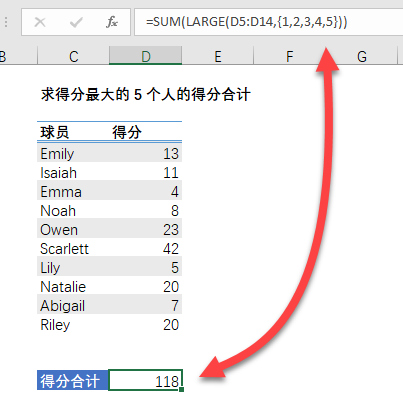
Task: Click Natalie's score cell 20
Action: click(x=146, y=287)
